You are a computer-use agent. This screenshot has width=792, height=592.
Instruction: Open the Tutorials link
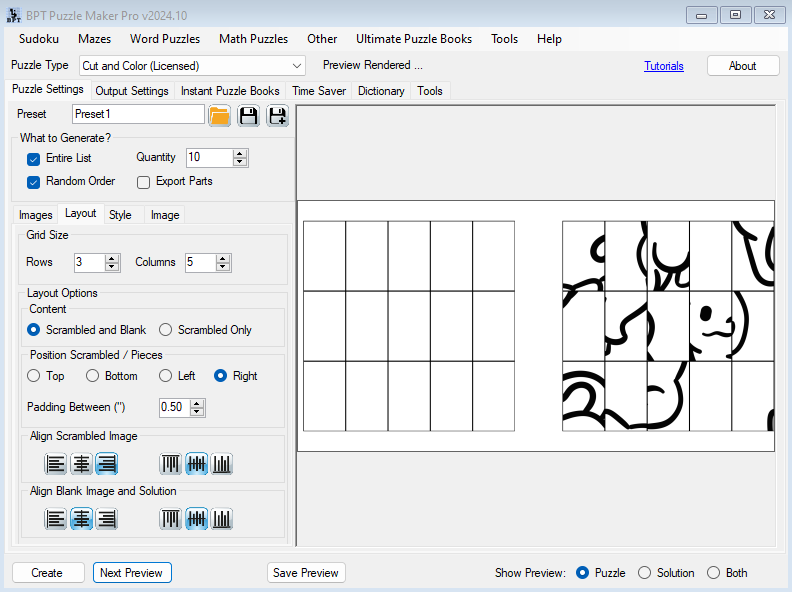click(x=664, y=66)
